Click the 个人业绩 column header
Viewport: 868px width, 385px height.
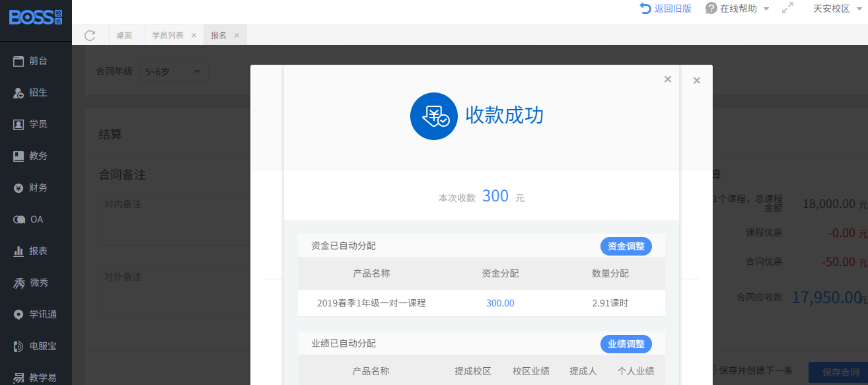coord(635,371)
